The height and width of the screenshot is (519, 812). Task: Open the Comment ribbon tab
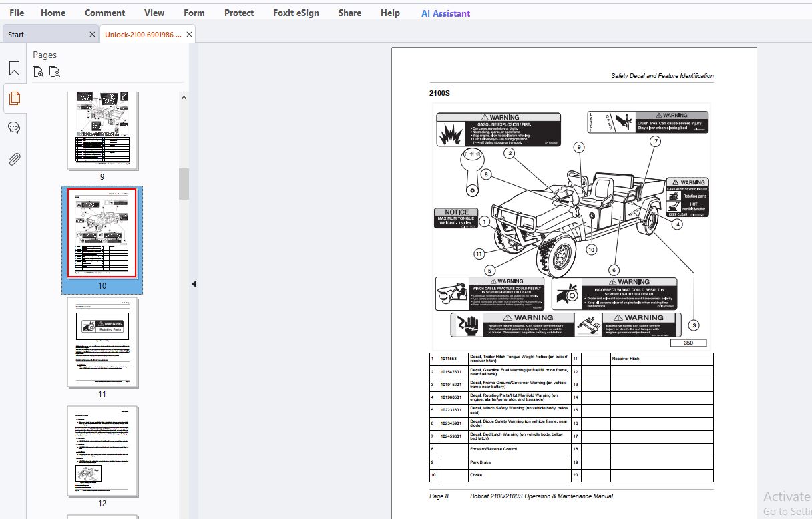pos(105,13)
